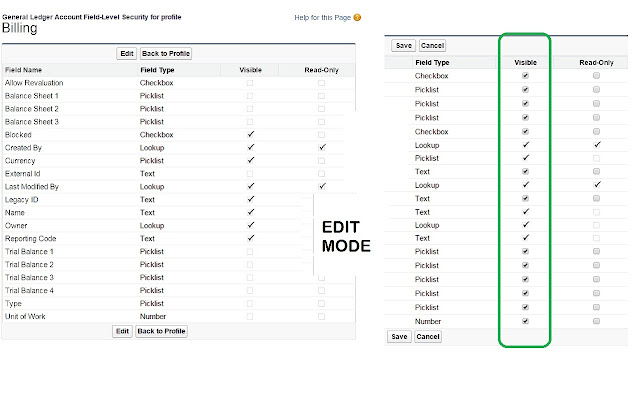Click Visible checkmark for Blocked

[251, 134]
